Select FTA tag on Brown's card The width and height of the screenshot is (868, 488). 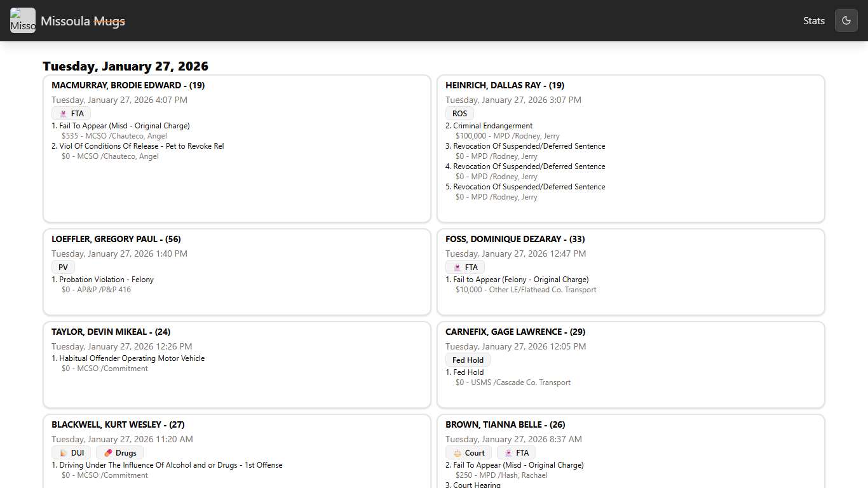516,453
